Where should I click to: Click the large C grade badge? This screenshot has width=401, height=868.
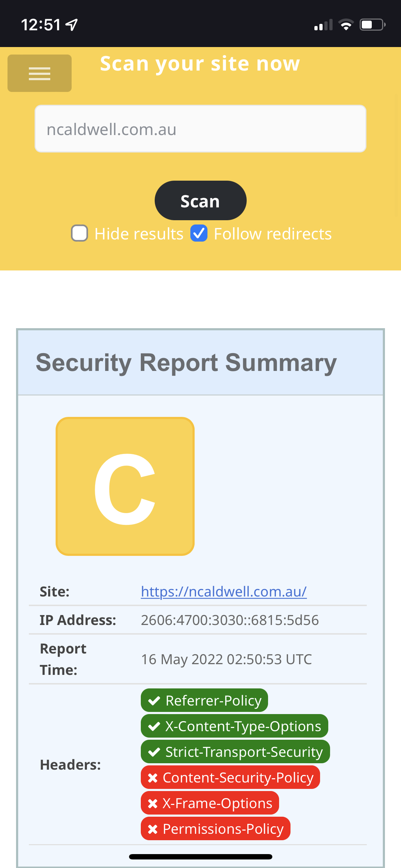pos(125,486)
